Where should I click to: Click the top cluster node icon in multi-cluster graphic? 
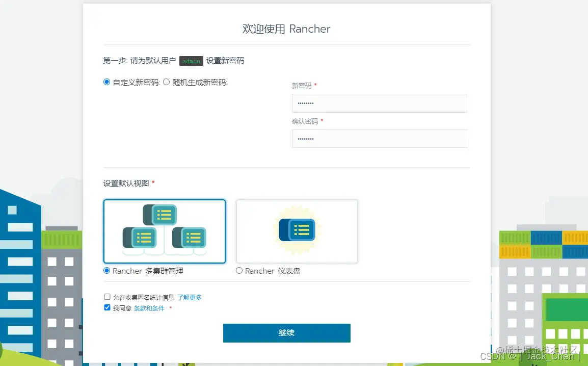pyautogui.click(x=161, y=215)
